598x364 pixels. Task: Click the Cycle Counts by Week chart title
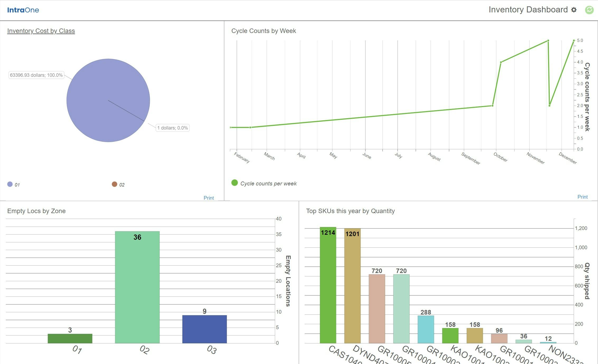click(263, 31)
